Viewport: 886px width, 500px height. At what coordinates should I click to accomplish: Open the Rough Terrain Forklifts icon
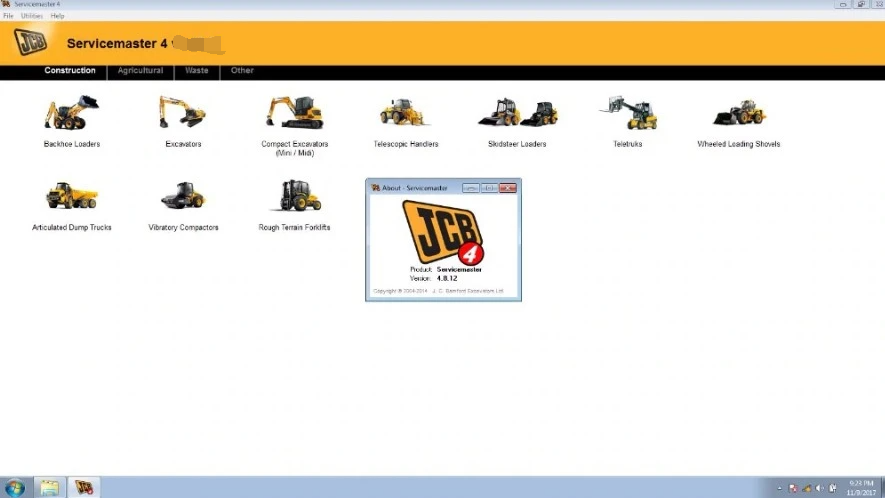pos(294,195)
